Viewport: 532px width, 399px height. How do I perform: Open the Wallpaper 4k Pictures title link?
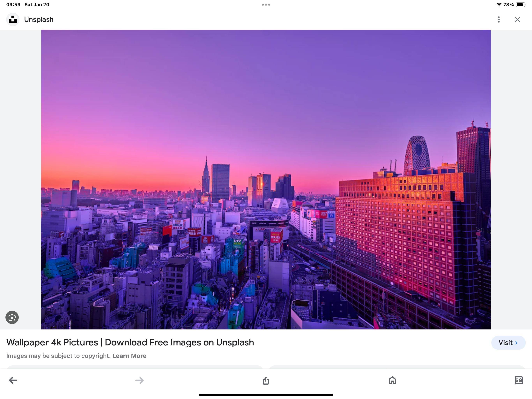point(130,342)
